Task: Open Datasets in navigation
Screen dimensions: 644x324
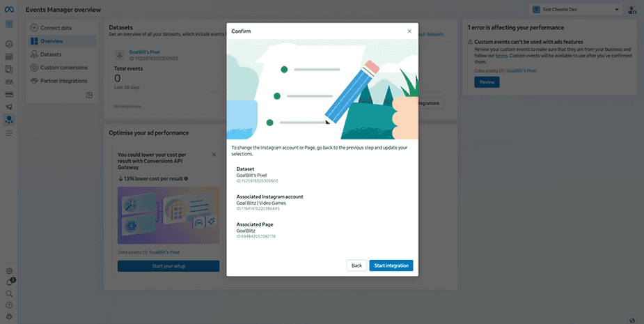Action: [x=62, y=54]
